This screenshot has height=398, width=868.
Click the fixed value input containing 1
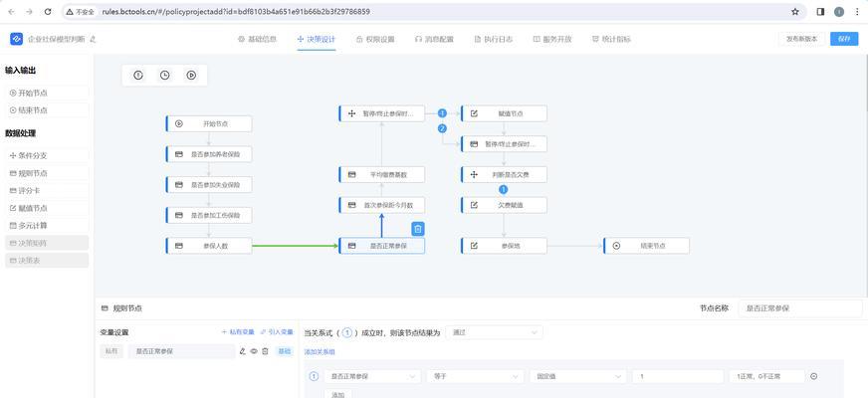pyautogui.click(x=678, y=376)
